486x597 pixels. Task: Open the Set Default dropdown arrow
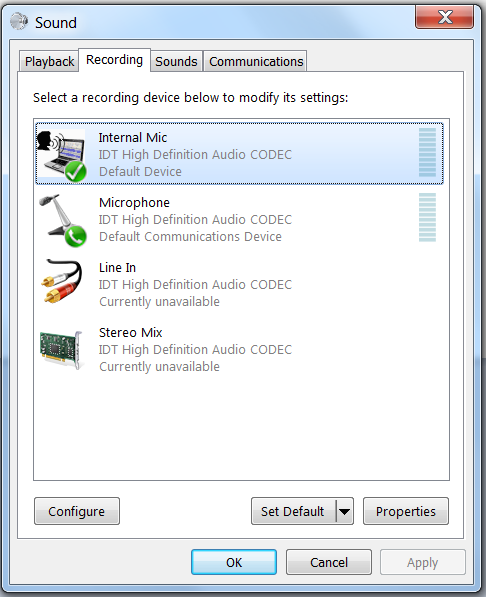[345, 511]
